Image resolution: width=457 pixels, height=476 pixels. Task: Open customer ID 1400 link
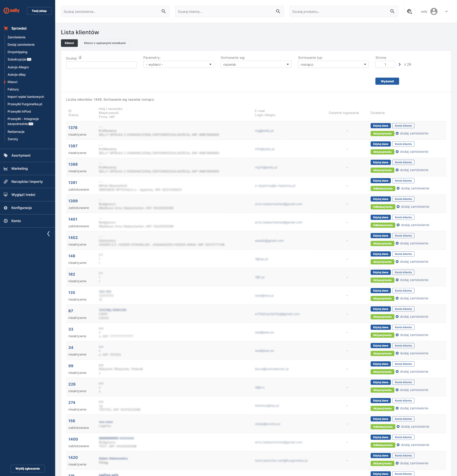73,439
